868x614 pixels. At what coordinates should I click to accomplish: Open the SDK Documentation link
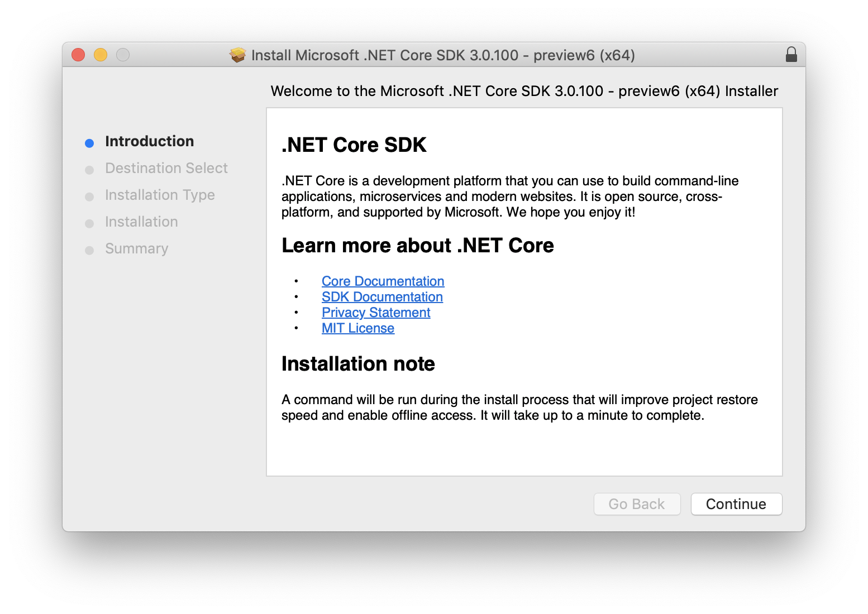click(x=382, y=297)
